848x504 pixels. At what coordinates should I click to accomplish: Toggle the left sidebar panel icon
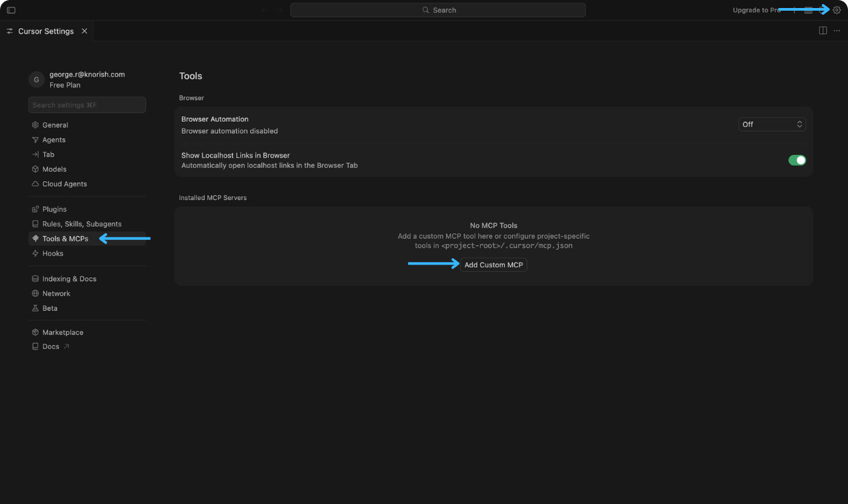11,10
